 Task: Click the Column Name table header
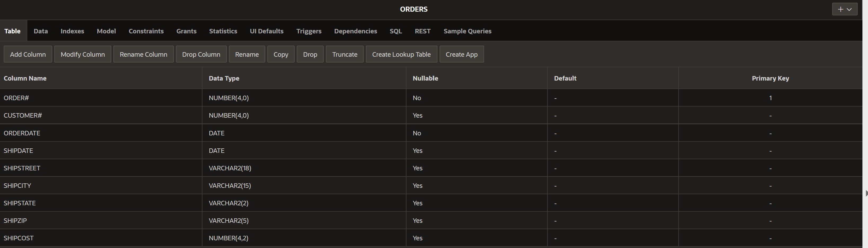tap(25, 78)
